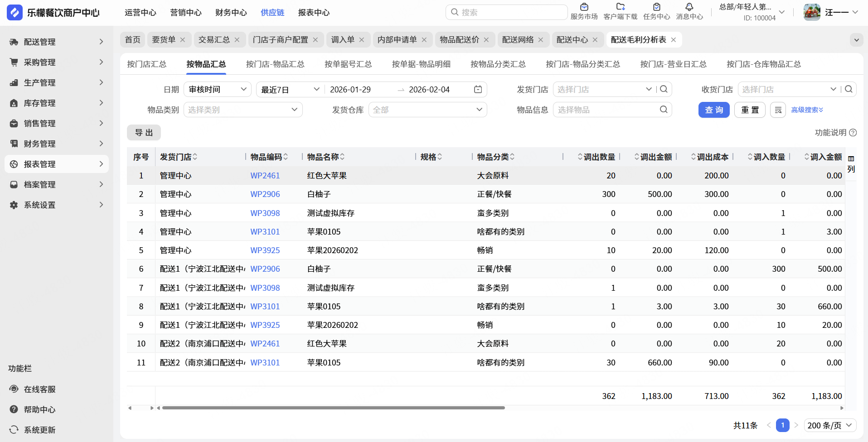
Task: Click the 客户端下载 download icon
Action: pos(620,7)
